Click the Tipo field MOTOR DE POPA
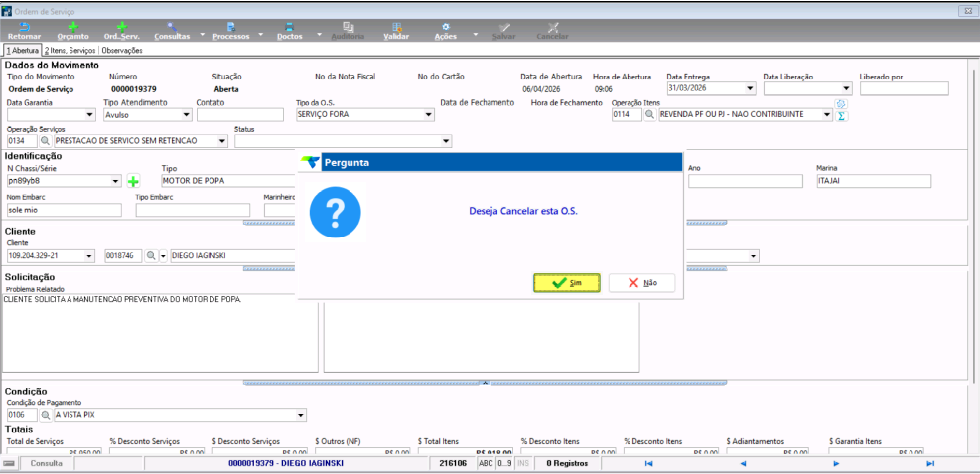Screen dimensions: 980x474 click(x=228, y=181)
